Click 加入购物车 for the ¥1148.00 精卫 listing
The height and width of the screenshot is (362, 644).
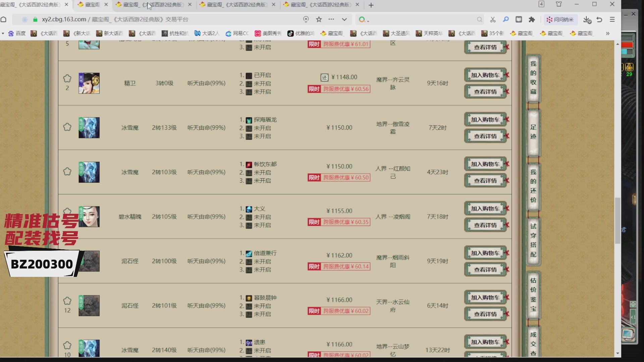pos(485,75)
